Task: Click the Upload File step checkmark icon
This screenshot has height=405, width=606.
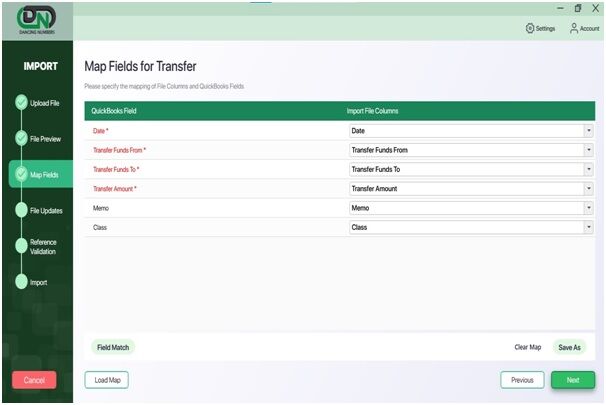Action: point(21,102)
